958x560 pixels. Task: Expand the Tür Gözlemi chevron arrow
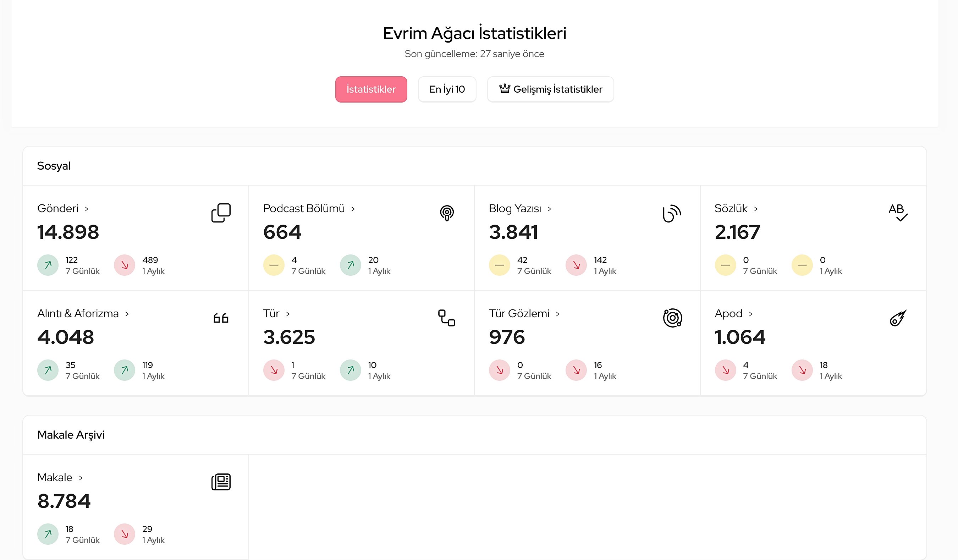pos(557,314)
